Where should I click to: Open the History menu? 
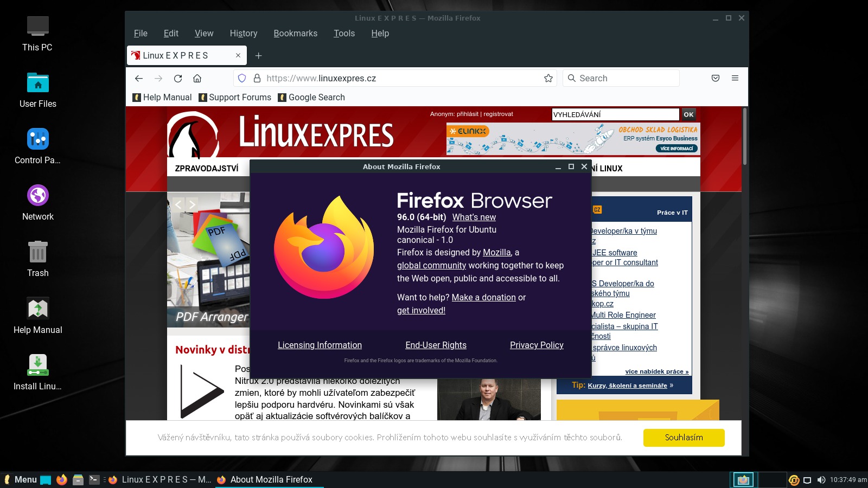pos(244,33)
